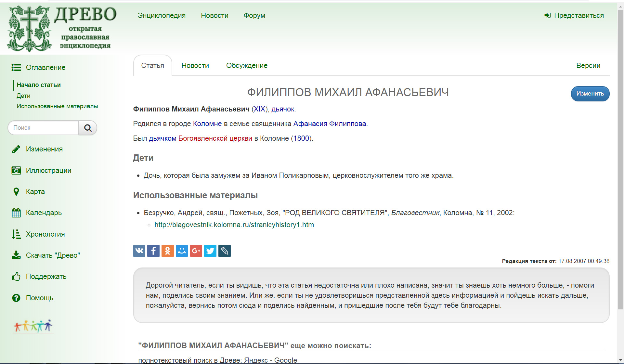
Task: Jump to Дети section in contents
Action: [23, 96]
